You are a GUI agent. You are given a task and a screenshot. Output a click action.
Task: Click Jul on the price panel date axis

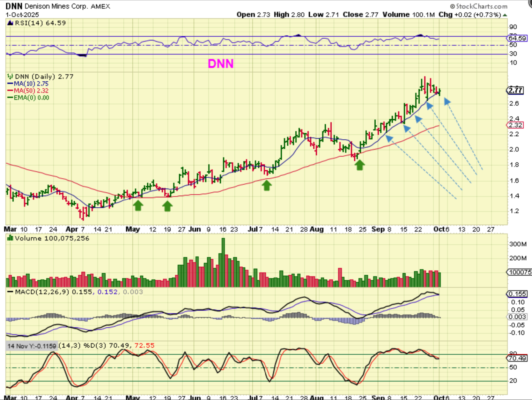(252, 229)
